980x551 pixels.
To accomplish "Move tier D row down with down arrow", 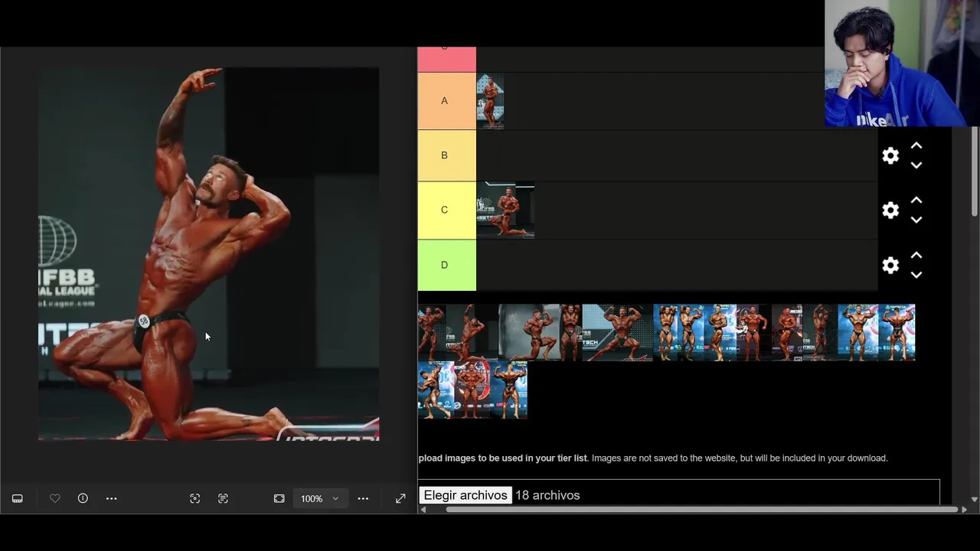I will [x=916, y=275].
